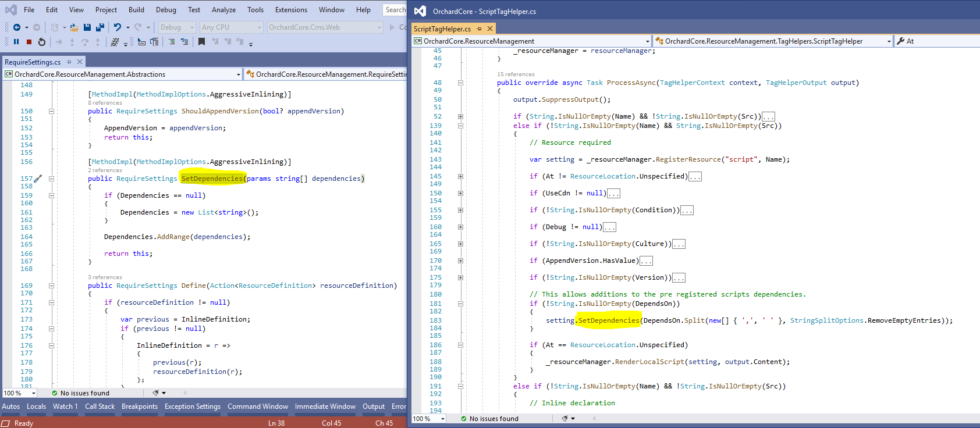This screenshot has height=428, width=980.
Task: Collapse the ShouldAppendVersion method at line 150
Action: pos(51,112)
